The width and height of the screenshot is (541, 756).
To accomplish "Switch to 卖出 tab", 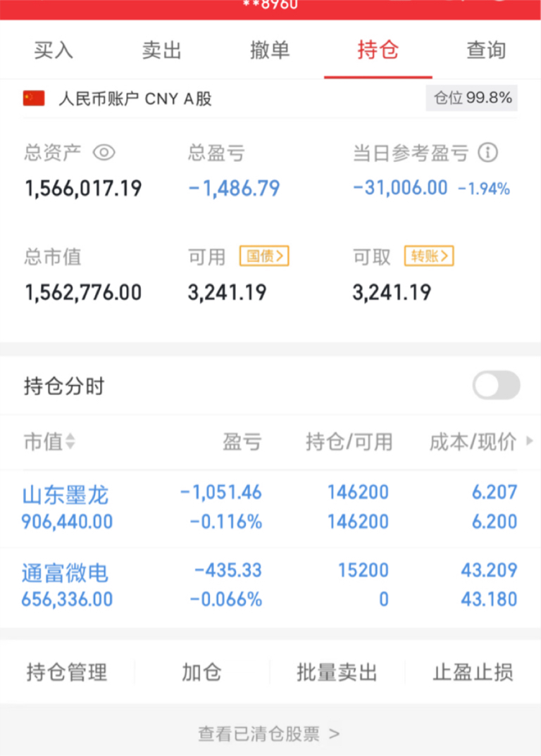I will 162,51.
